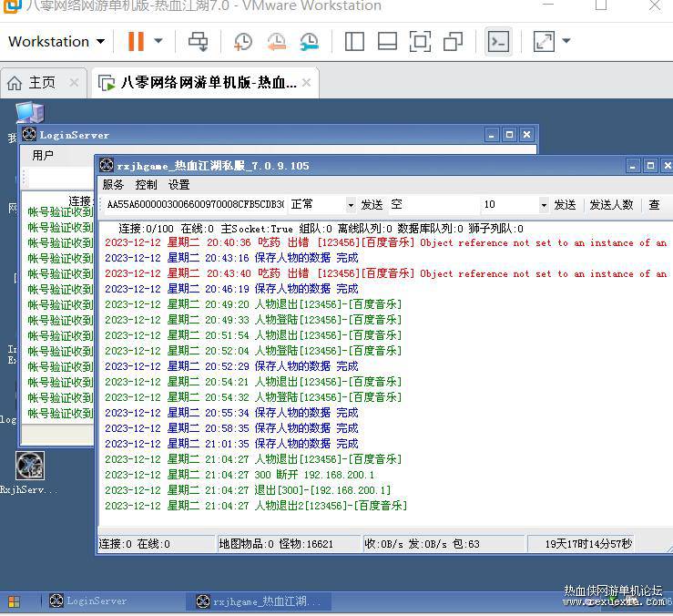This screenshot has width=673, height=616.
Task: Click the 查 button
Action: [654, 204]
